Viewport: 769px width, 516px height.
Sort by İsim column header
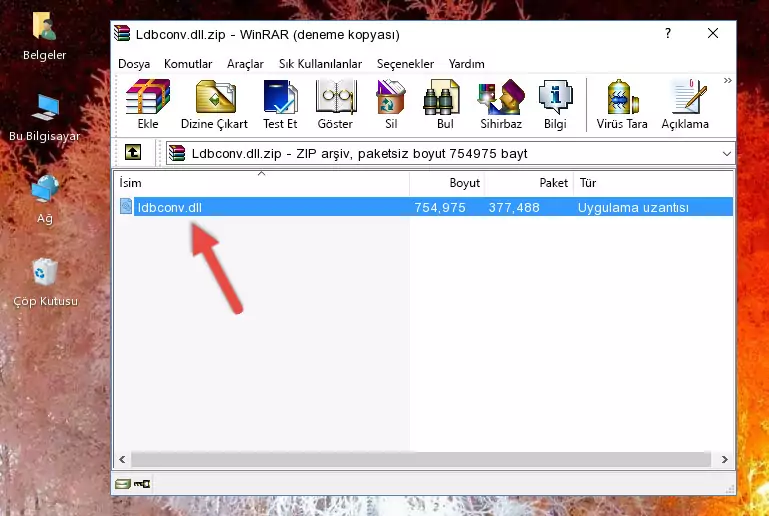[x=262, y=183]
